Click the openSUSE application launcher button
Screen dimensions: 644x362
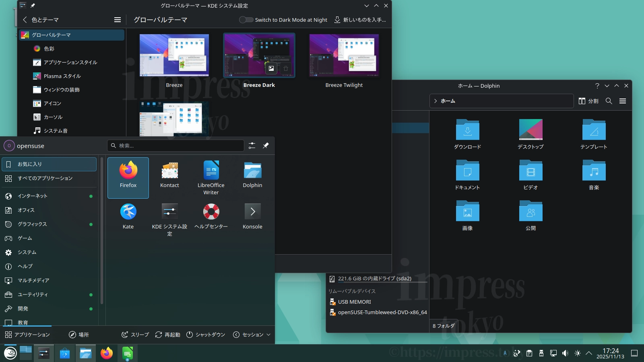pyautogui.click(x=10, y=354)
